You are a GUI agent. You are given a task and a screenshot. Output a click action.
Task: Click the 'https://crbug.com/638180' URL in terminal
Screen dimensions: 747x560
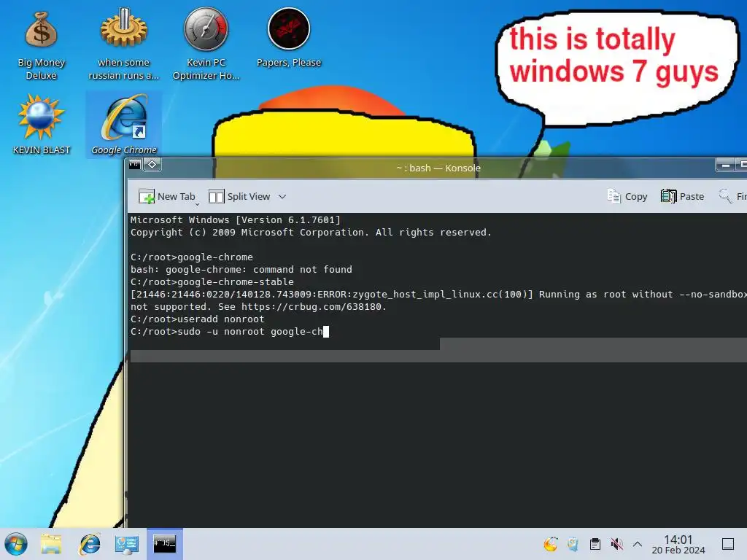pos(311,307)
